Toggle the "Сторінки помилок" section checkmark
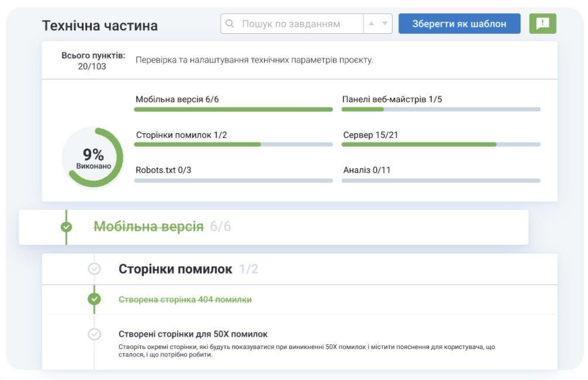This screenshot has height=380, width=588. click(94, 268)
